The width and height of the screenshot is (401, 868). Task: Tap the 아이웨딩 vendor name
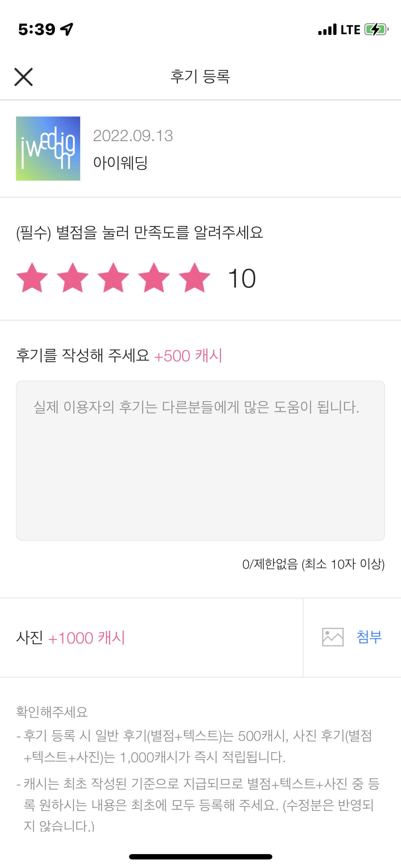[x=120, y=163]
